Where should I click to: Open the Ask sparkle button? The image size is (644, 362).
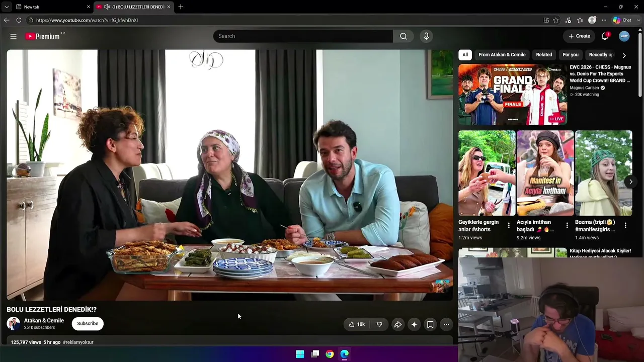pyautogui.click(x=414, y=324)
